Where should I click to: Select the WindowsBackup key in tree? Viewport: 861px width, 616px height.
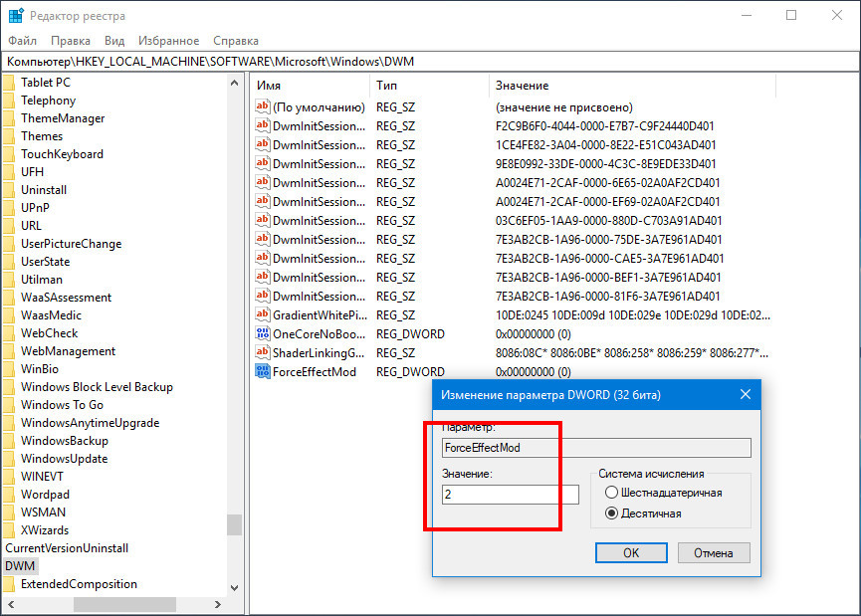point(65,441)
